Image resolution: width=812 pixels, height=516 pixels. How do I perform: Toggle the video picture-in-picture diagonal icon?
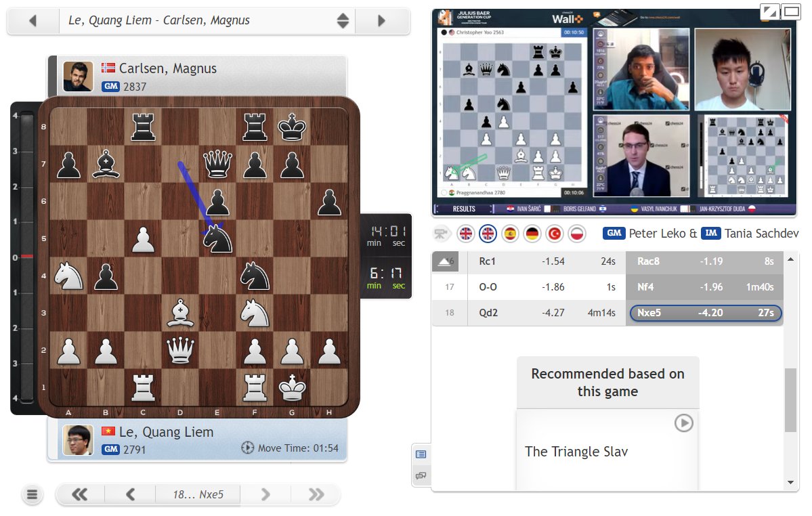[769, 12]
